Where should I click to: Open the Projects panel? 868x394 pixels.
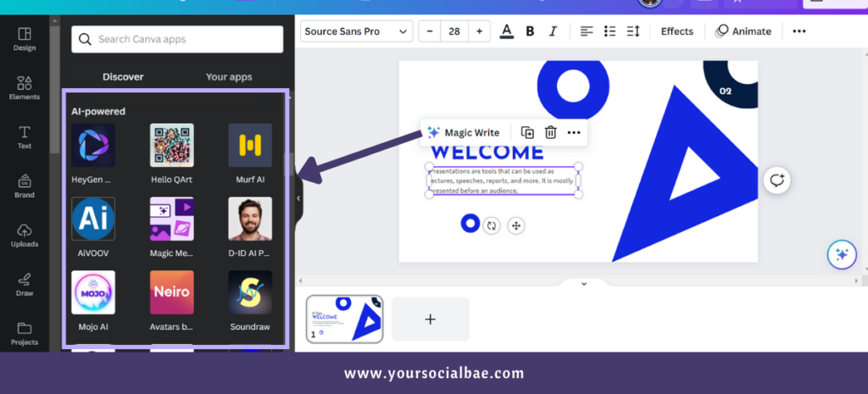click(25, 334)
